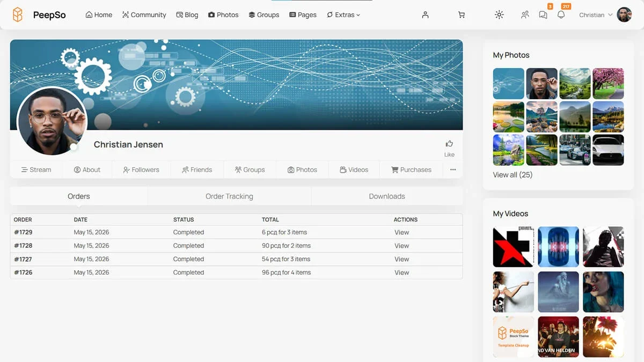Screen dimensions: 644x362
Task: Toggle light/dark mode sun icon
Action: pyautogui.click(x=499, y=15)
